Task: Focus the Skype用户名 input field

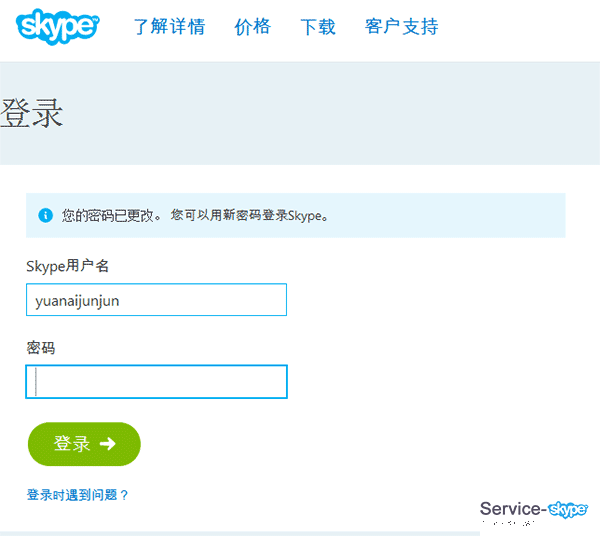Action: tap(156, 300)
